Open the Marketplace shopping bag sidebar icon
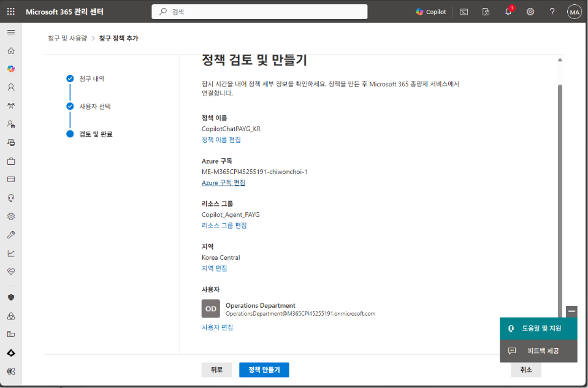588x388 pixels. click(x=11, y=161)
